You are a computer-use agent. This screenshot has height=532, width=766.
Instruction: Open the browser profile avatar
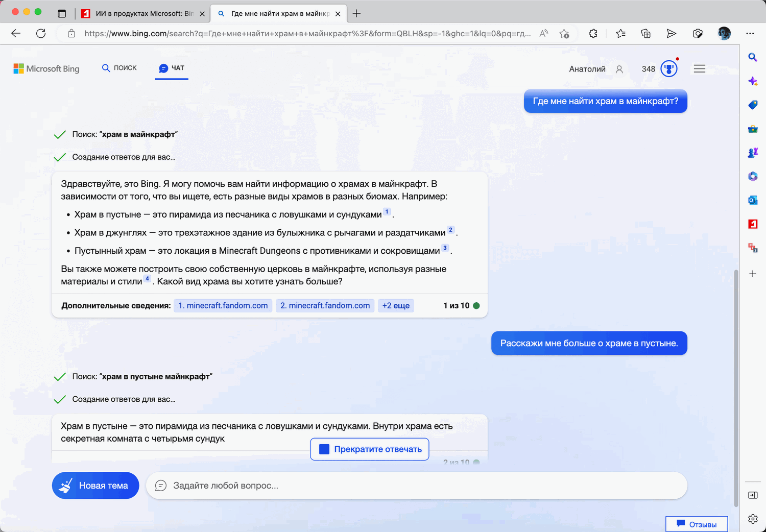[x=724, y=34]
